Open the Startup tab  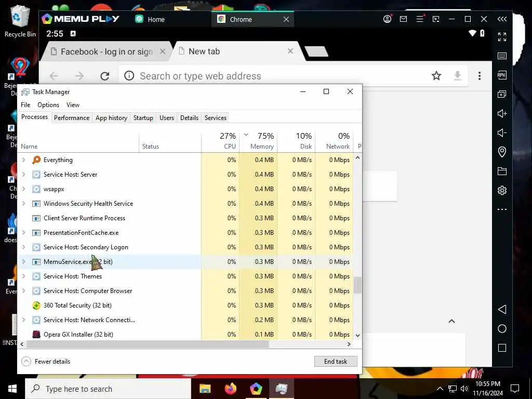click(143, 118)
